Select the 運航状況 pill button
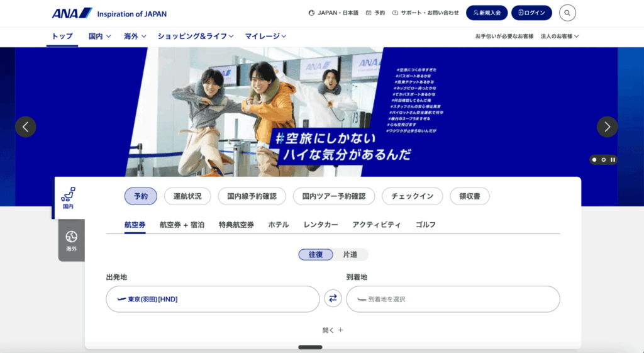Image resolution: width=644 pixels, height=353 pixels. coord(187,196)
